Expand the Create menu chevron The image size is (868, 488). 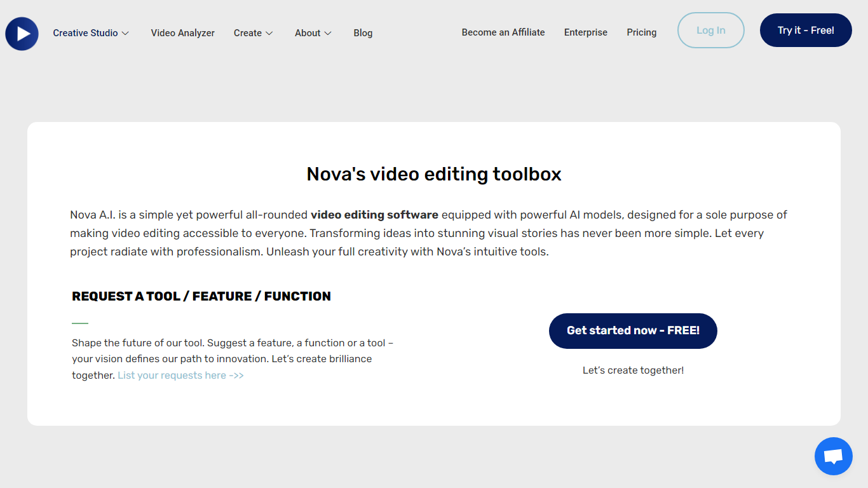click(x=269, y=33)
